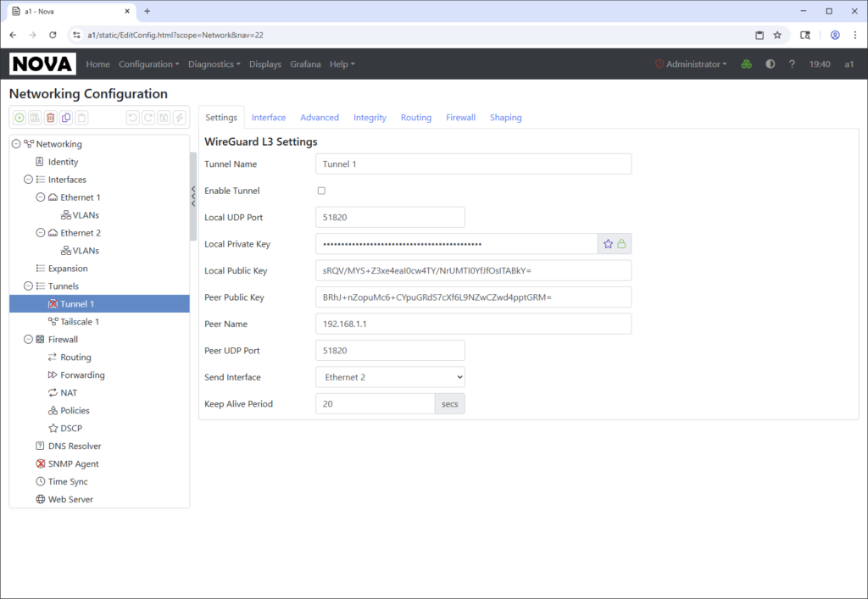Collapse the Tunnels tree node
The height and width of the screenshot is (599, 868).
click(28, 286)
